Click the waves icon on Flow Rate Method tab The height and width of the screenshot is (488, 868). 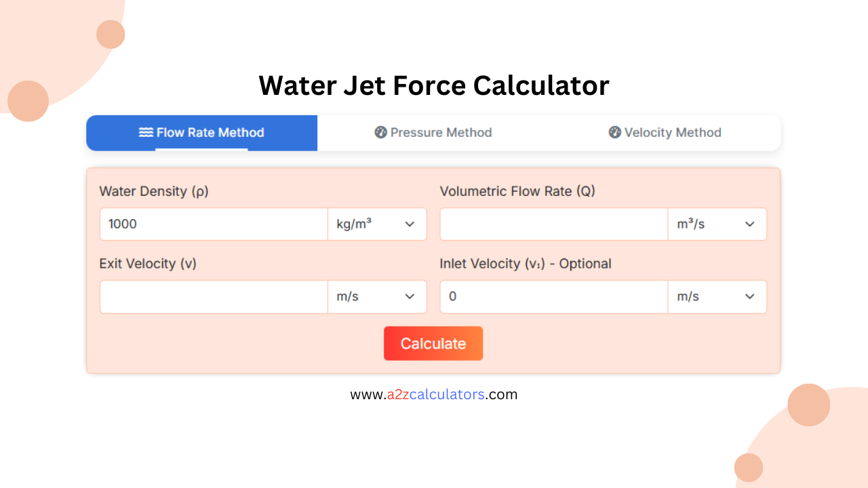(146, 132)
